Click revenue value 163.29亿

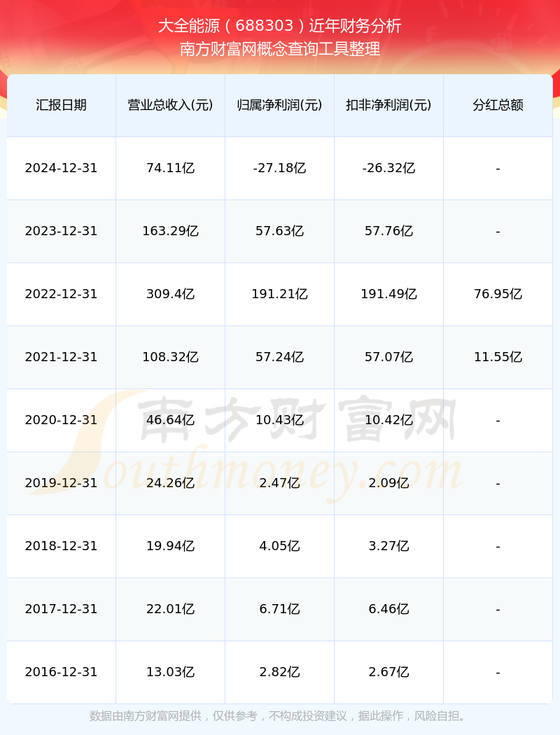pyautogui.click(x=171, y=231)
